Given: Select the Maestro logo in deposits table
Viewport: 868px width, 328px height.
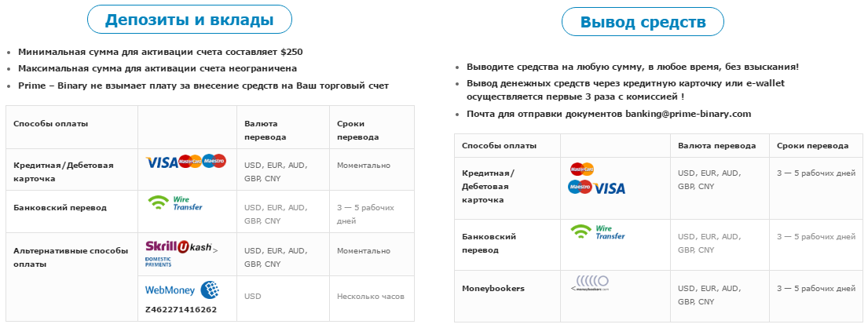Looking at the screenshot, I should click(214, 161).
